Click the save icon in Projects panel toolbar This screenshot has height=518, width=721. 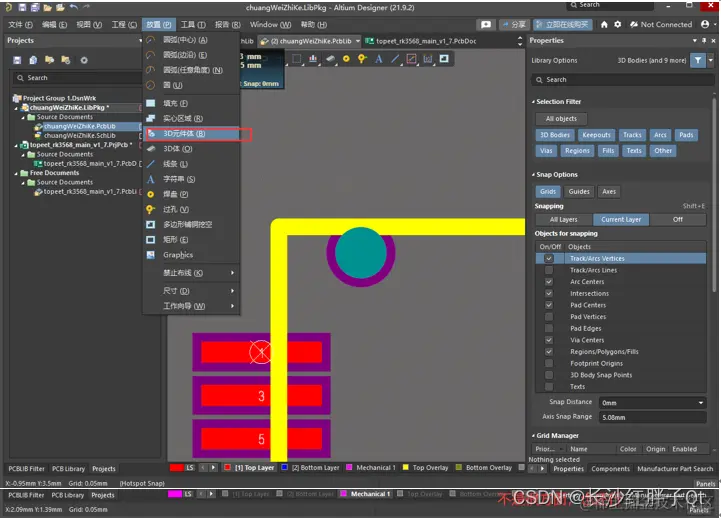(x=17, y=60)
